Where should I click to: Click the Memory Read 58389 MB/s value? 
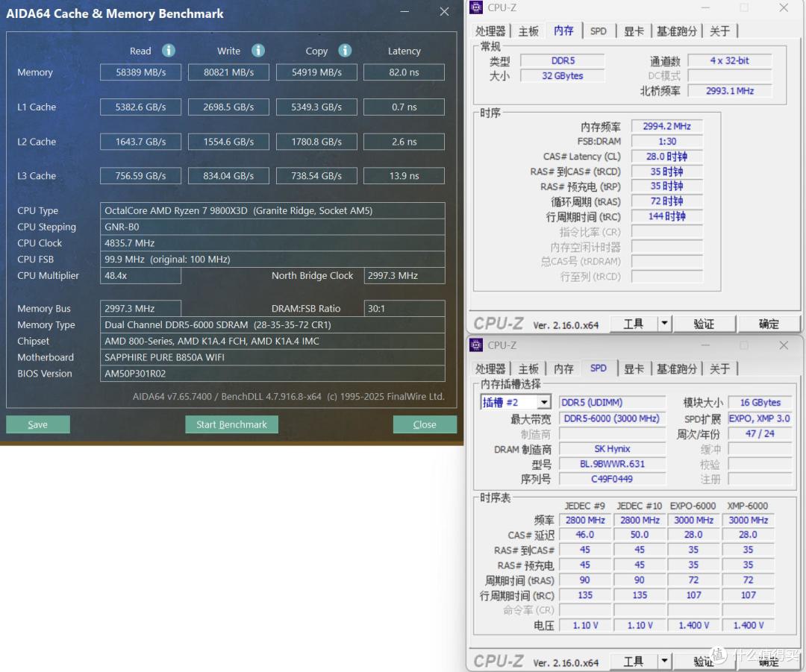(141, 72)
